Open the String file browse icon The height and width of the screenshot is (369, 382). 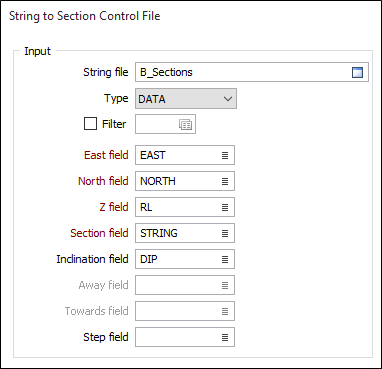[357, 72]
